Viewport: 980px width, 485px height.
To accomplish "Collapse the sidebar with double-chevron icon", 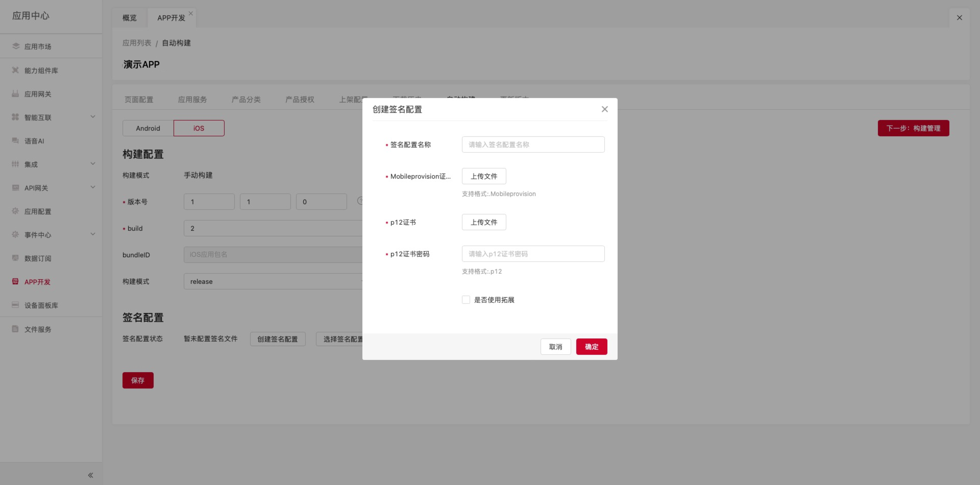I will point(91,475).
